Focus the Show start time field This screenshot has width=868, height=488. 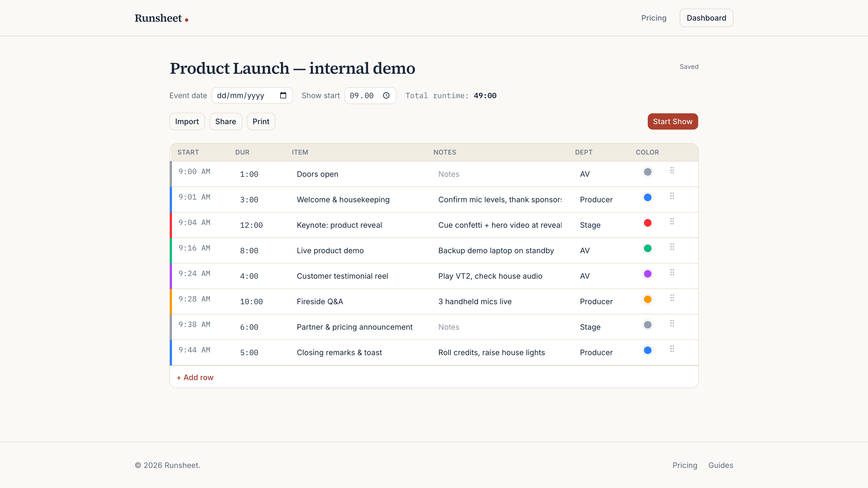click(370, 96)
